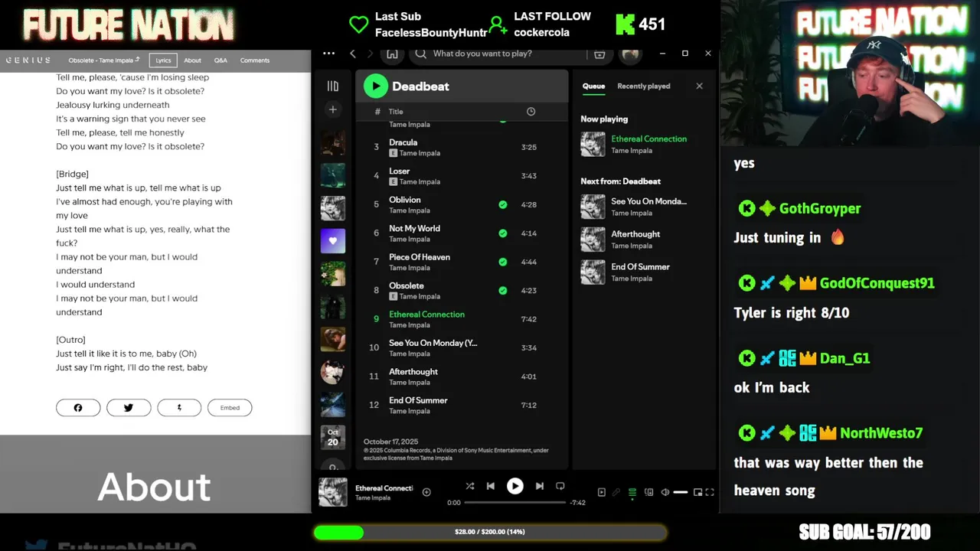The height and width of the screenshot is (551, 980).
Task: Enter full screen mode in Spotify
Action: [x=710, y=492]
